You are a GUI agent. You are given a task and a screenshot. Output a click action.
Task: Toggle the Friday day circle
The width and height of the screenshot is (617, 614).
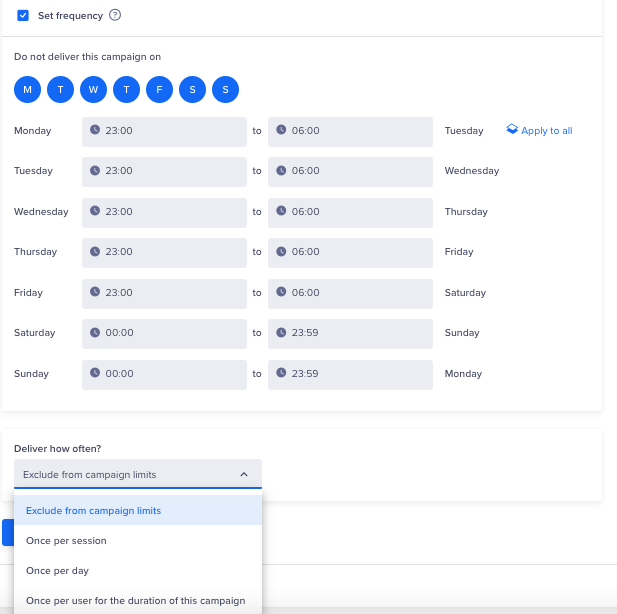pyautogui.click(x=159, y=90)
